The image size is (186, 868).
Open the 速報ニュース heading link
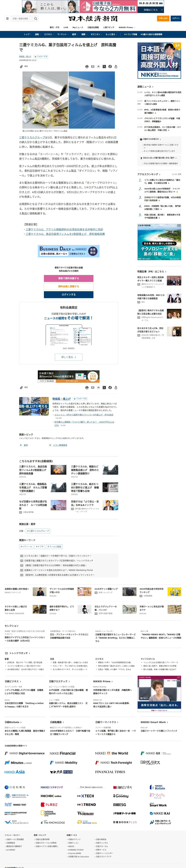(x=145, y=87)
